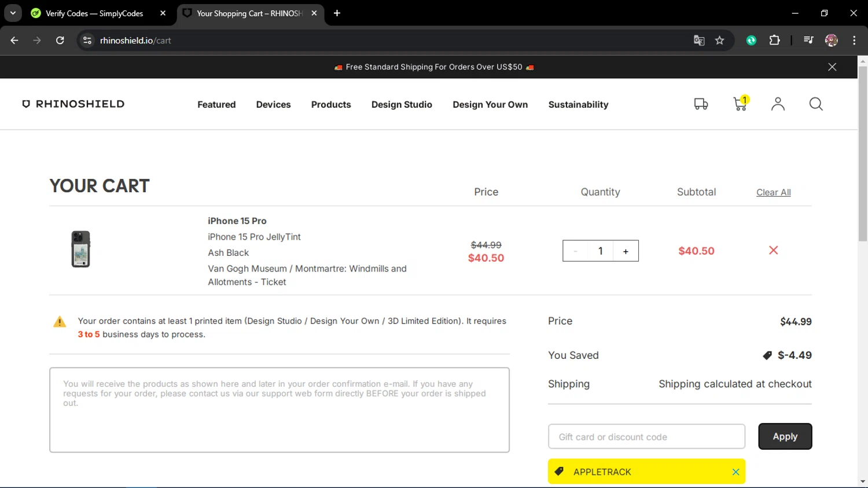The image size is (868, 488).
Task: Bookmark this page with star icon
Action: coord(719,41)
